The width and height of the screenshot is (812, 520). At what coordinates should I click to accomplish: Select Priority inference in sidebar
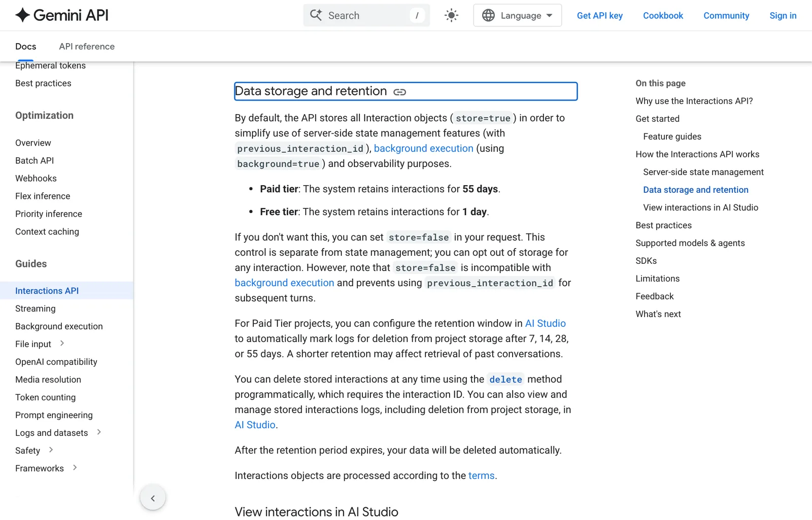pyautogui.click(x=49, y=214)
